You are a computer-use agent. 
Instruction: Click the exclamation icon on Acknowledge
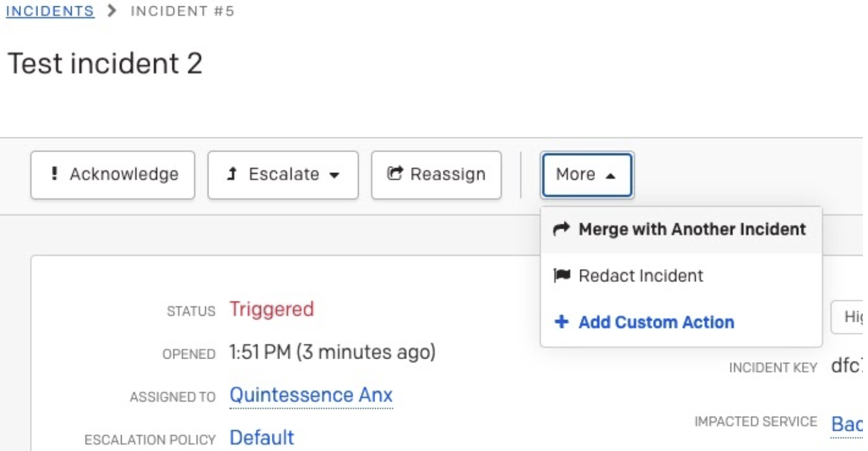point(54,174)
